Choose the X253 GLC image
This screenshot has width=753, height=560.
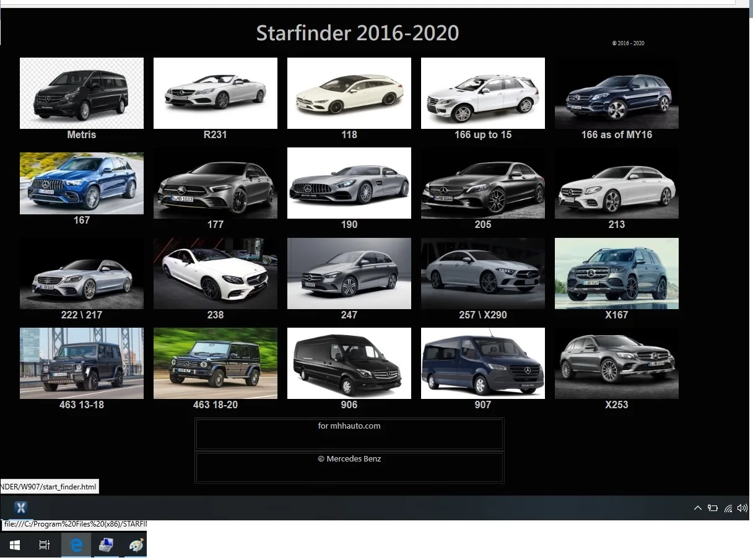[617, 364]
